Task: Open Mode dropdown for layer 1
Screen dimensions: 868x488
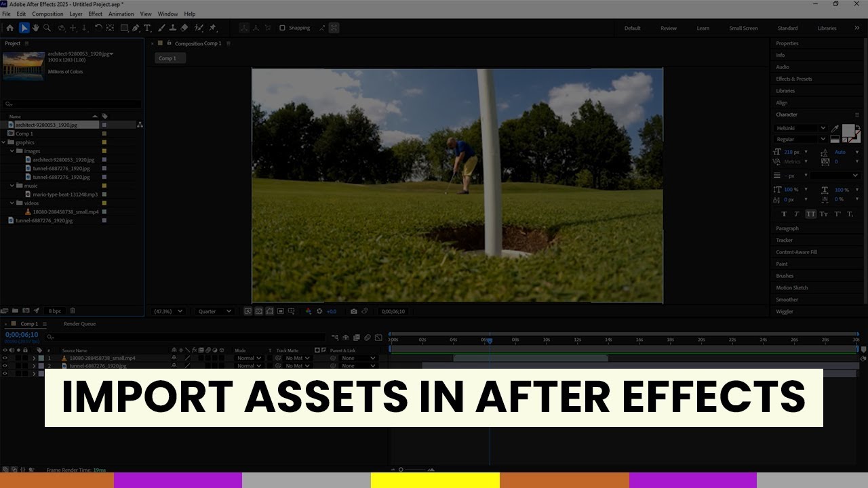Action: (x=249, y=358)
